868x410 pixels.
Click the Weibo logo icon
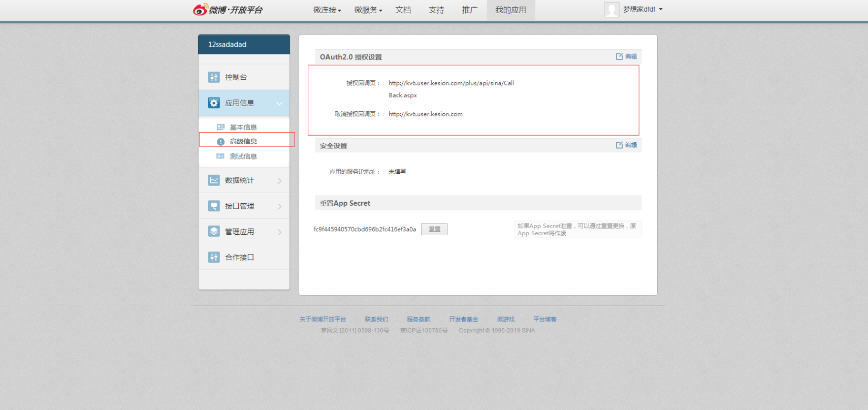[x=200, y=9]
